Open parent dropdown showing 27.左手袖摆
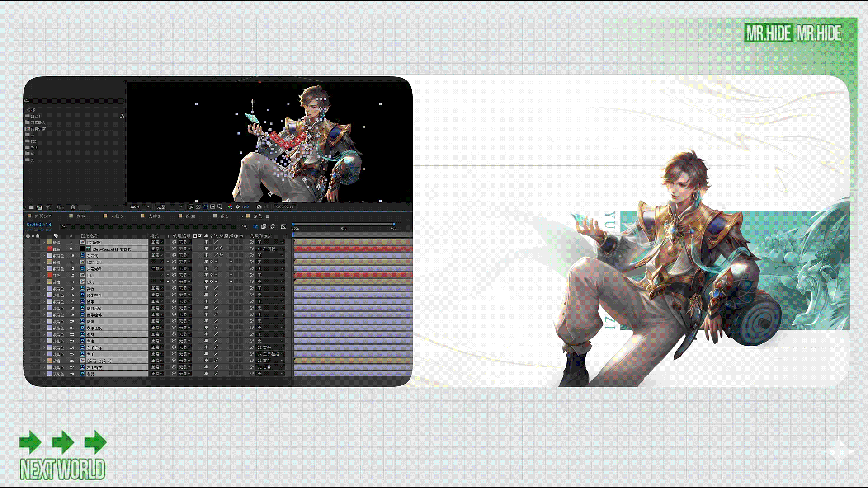This screenshot has width=868, height=488. 270,354
